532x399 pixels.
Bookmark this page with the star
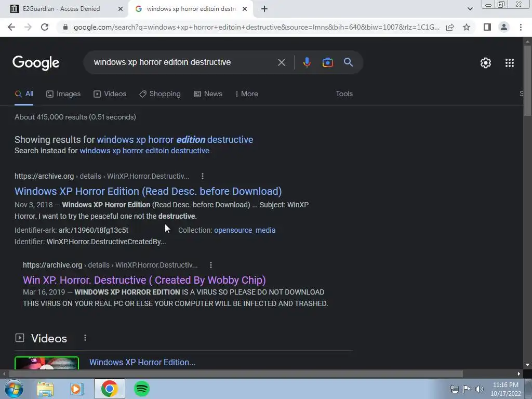pos(467,27)
